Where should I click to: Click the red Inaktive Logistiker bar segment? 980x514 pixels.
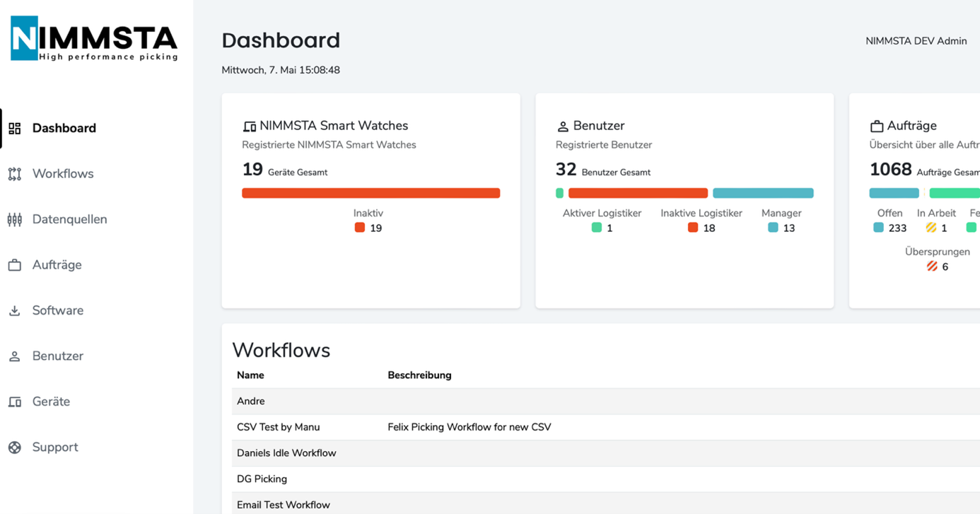pos(638,193)
